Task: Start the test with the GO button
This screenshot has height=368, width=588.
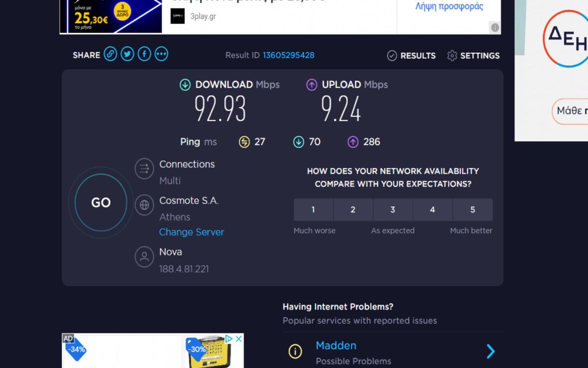Action: coord(101,203)
